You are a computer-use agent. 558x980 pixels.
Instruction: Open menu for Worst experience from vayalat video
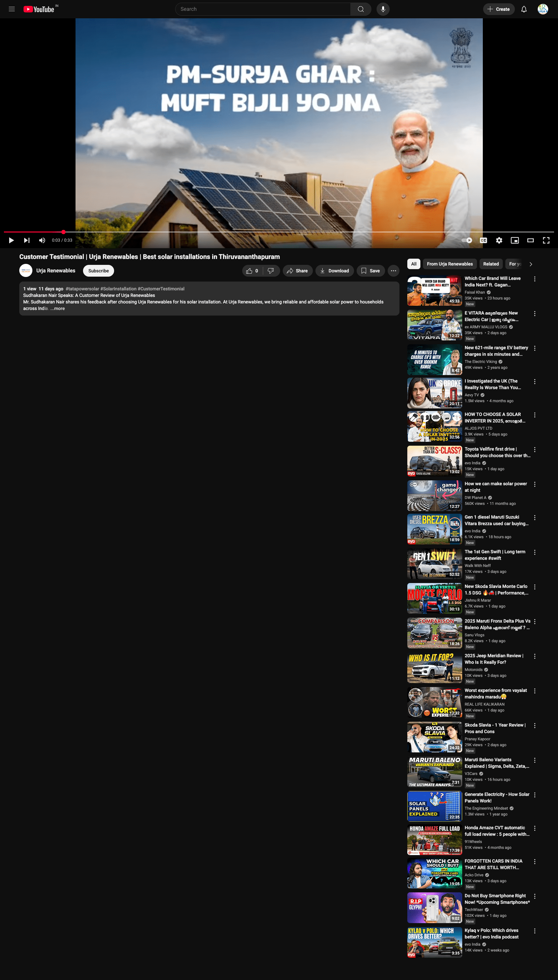coord(534,691)
